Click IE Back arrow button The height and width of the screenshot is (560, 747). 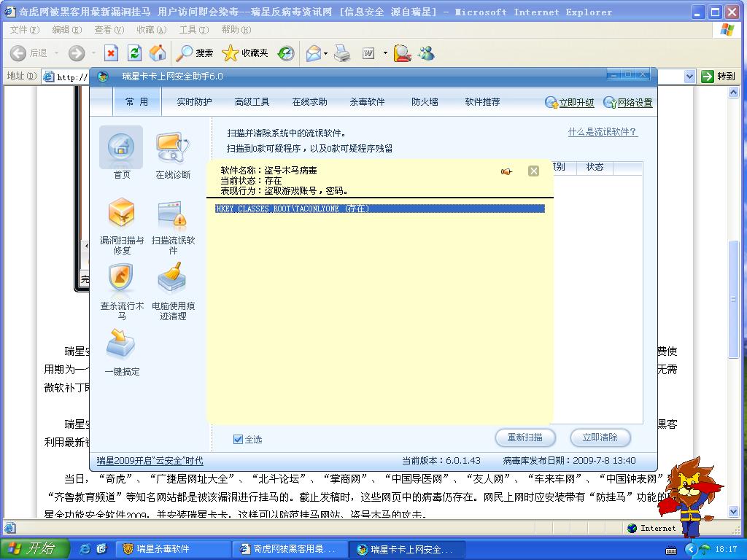pos(18,52)
